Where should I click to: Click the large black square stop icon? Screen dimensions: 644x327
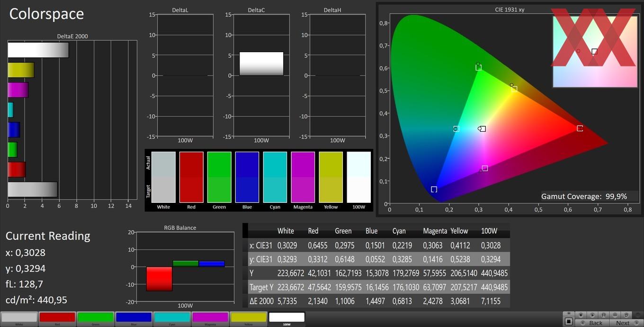click(x=569, y=321)
